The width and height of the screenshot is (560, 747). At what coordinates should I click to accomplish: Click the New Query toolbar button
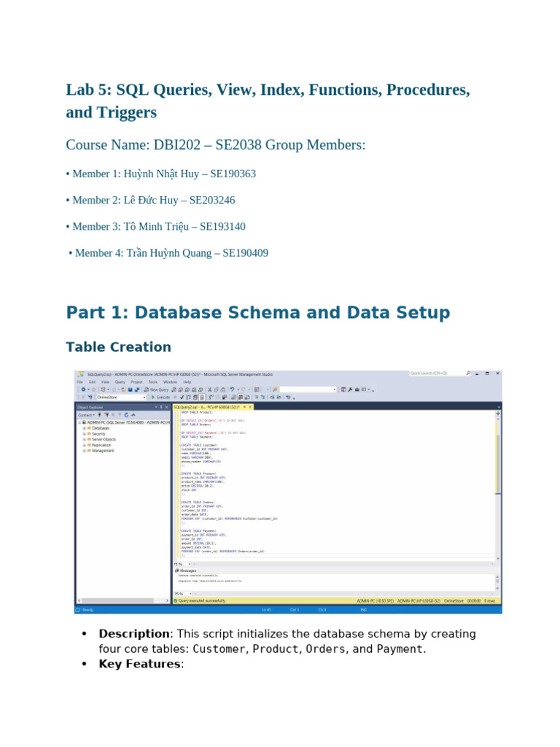[x=156, y=390]
